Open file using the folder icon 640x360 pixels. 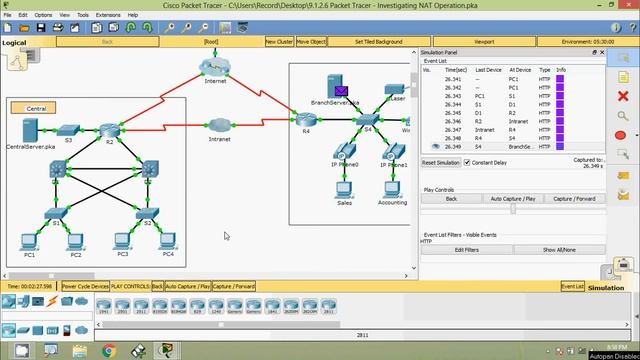tap(24, 28)
